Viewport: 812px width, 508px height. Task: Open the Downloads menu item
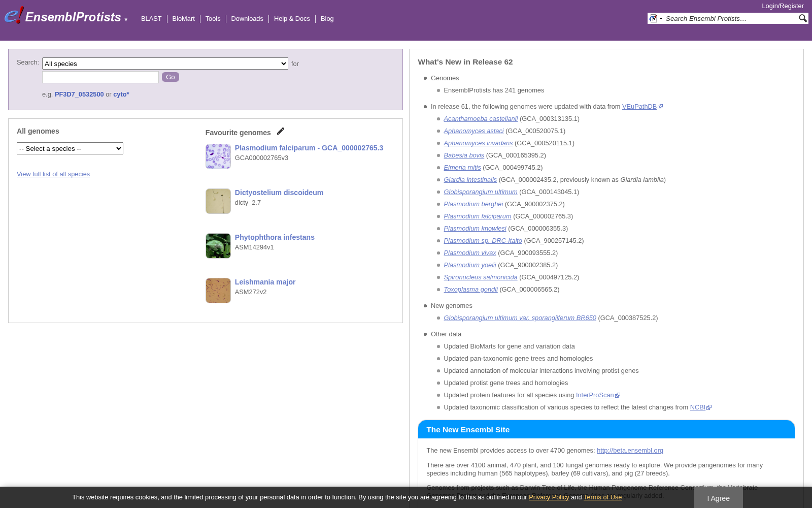[247, 19]
